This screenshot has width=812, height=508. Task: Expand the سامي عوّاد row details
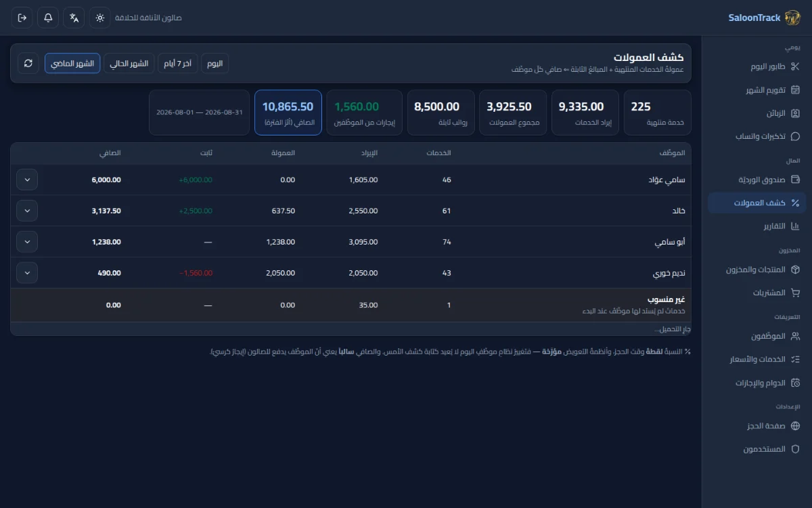point(27,179)
